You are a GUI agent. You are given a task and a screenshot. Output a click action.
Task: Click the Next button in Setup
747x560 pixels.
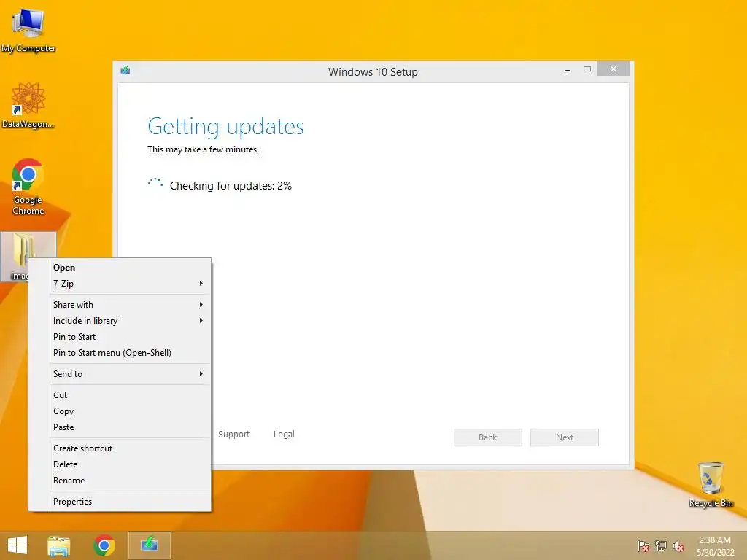(x=565, y=437)
